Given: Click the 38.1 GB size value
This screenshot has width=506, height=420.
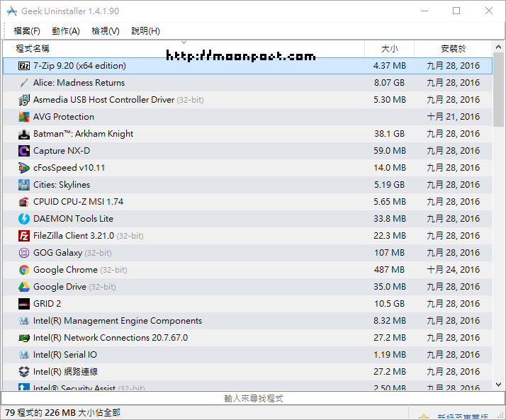Looking at the screenshot, I should click(x=389, y=134).
